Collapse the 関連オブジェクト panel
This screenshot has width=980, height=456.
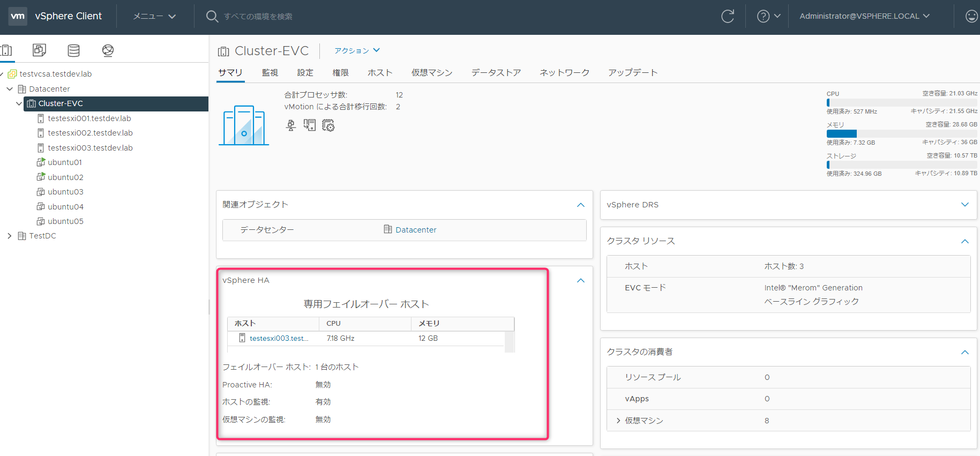point(581,205)
